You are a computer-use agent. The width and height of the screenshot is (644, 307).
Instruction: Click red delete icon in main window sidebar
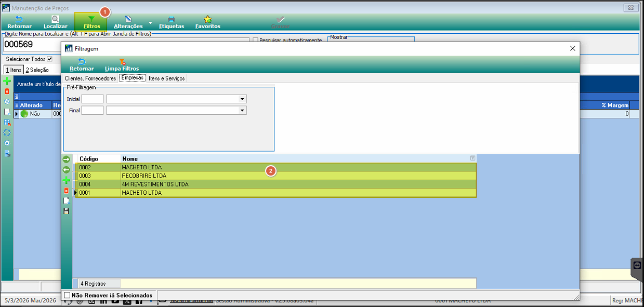point(7,91)
